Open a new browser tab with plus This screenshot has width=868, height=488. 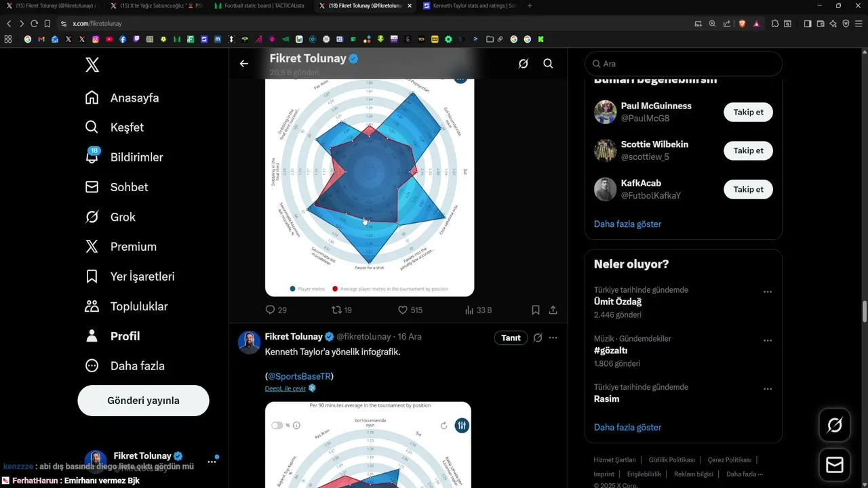530,5
